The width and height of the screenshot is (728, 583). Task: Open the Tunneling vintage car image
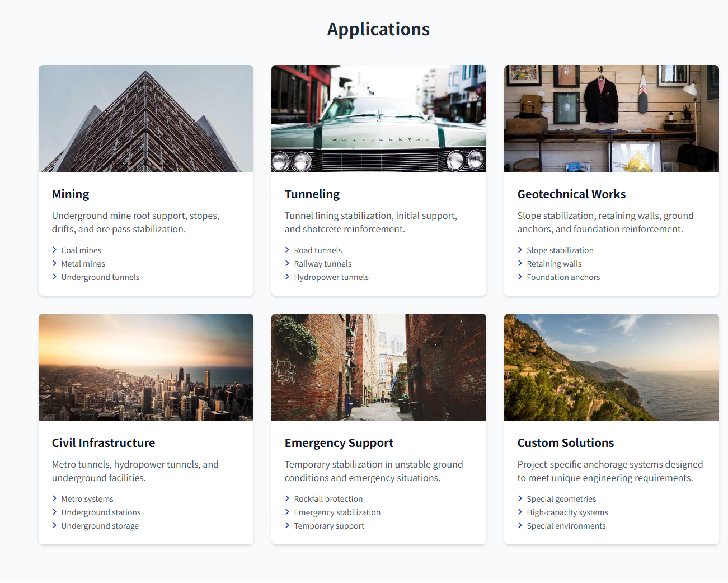tap(379, 119)
